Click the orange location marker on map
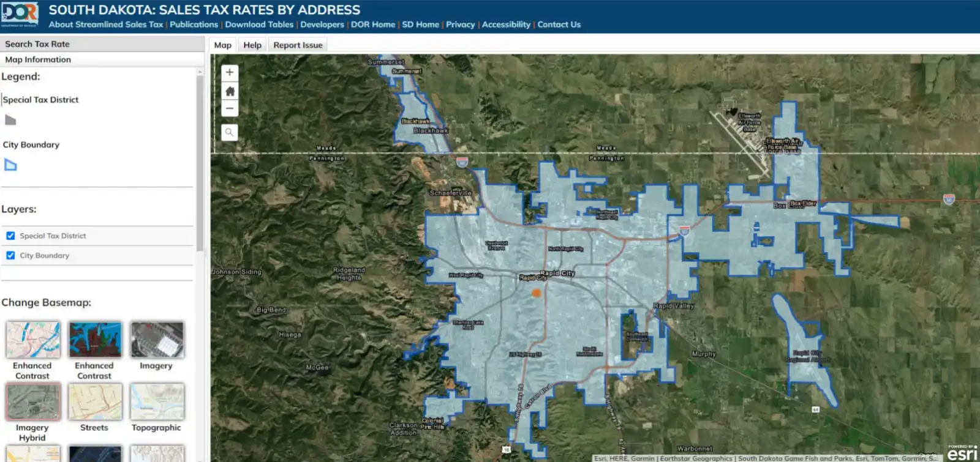 click(536, 293)
